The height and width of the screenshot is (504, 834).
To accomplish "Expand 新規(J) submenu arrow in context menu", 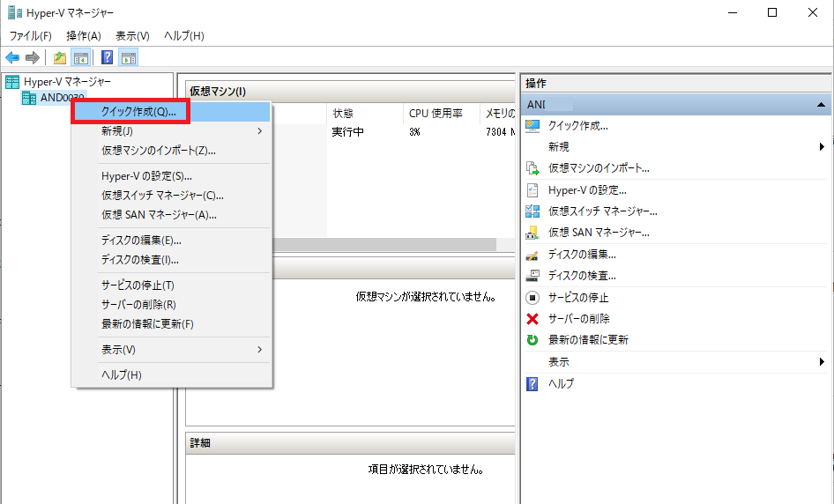I will coord(259,130).
